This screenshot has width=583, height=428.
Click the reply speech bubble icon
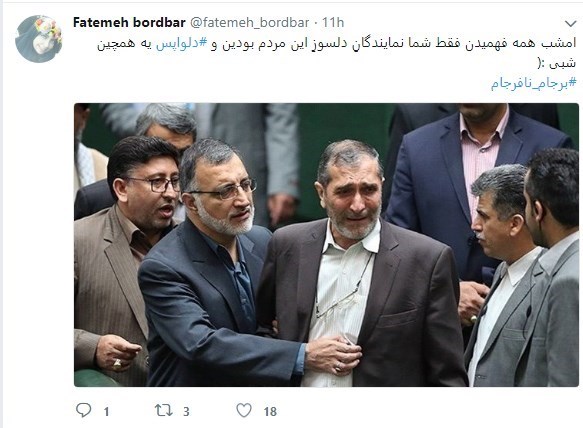click(x=84, y=411)
